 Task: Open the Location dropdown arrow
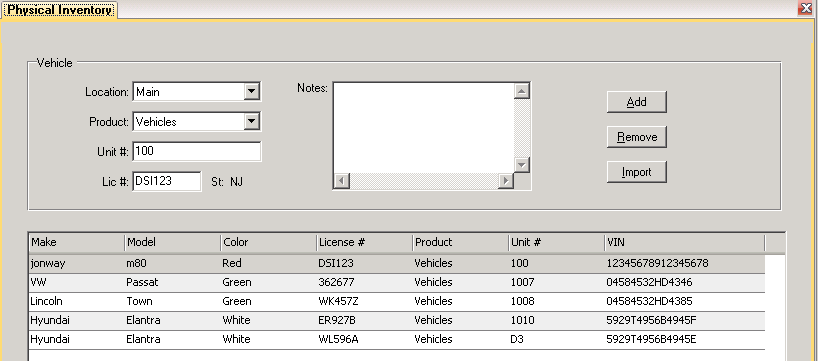[x=251, y=92]
